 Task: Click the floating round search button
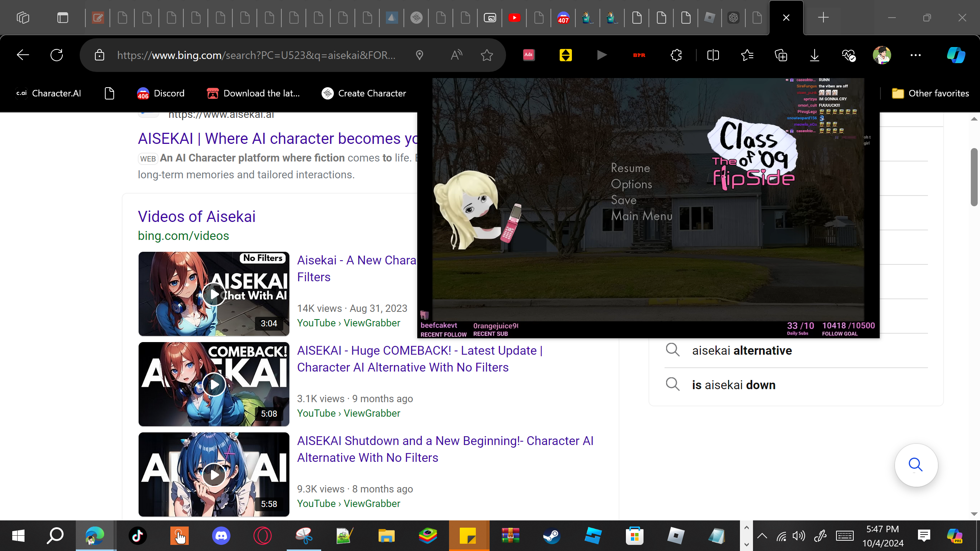[x=916, y=465]
